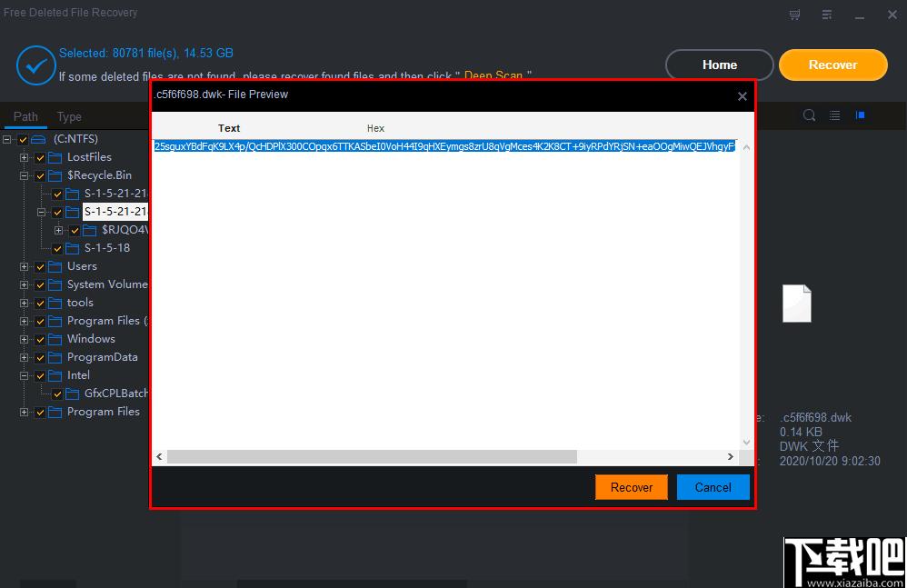This screenshot has height=588, width=907.
Task: Open the menu icon in title bar
Action: coord(827,15)
